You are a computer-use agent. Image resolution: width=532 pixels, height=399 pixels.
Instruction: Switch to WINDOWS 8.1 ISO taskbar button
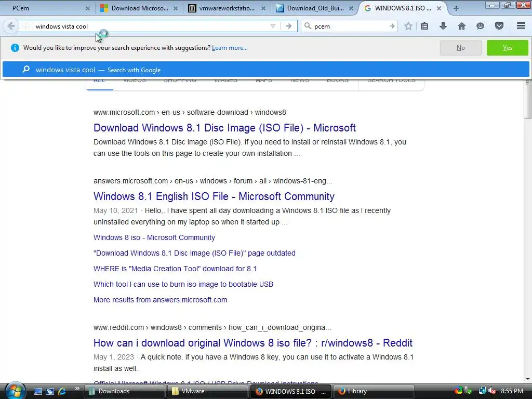click(x=291, y=391)
